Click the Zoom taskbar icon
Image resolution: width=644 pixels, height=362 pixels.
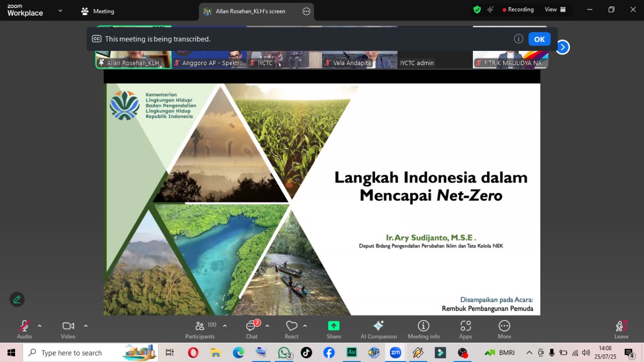pyautogui.click(x=395, y=353)
